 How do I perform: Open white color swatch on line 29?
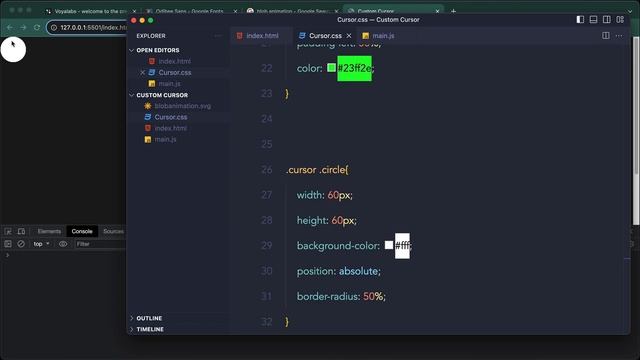[x=389, y=245]
